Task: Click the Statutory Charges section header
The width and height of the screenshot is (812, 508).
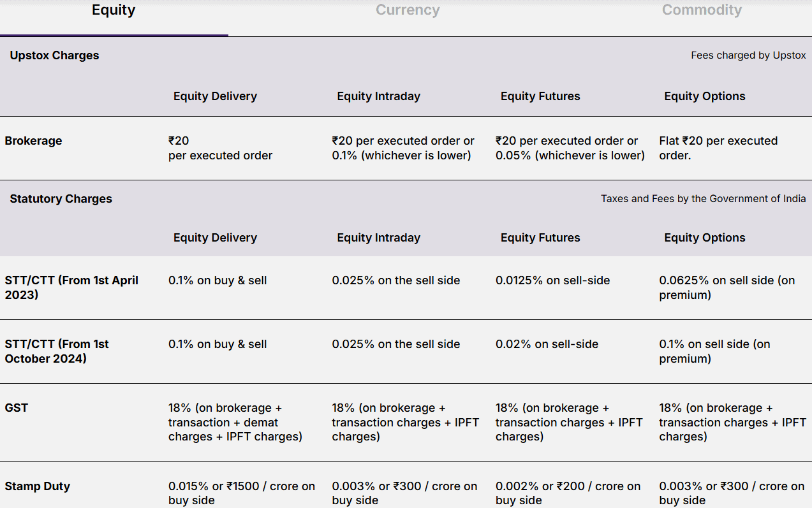Action: 61,198
